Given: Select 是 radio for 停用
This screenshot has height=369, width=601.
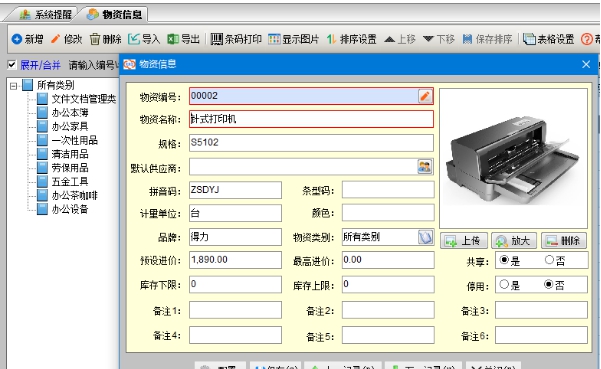Looking at the screenshot, I should (x=504, y=285).
